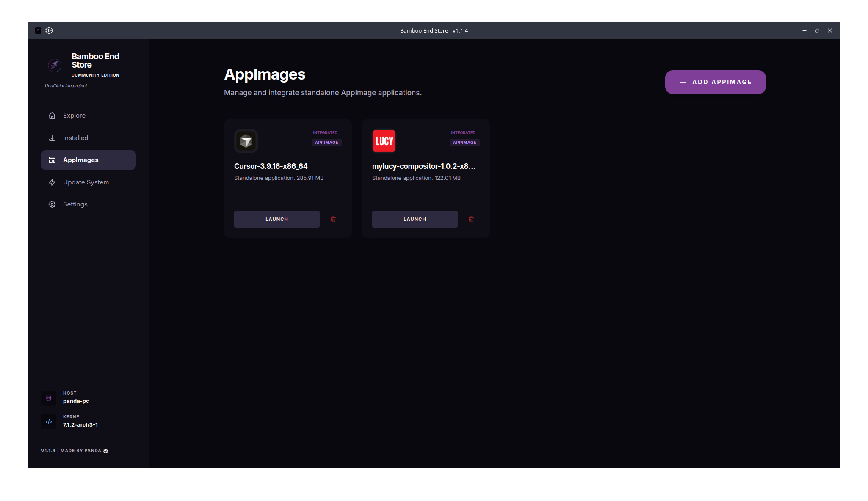This screenshot has height=501, width=868.
Task: Click the INTEGRATED label on mylucy card
Action: coord(463,133)
